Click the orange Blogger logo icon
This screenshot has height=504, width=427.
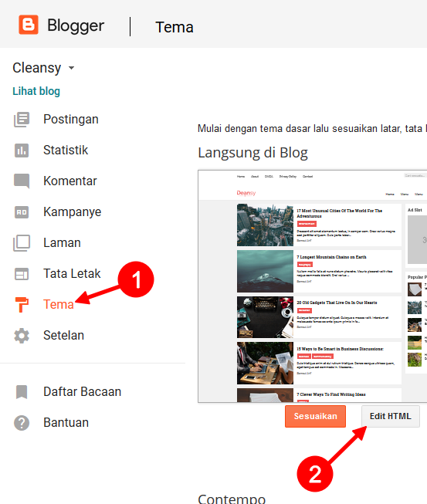(x=29, y=25)
